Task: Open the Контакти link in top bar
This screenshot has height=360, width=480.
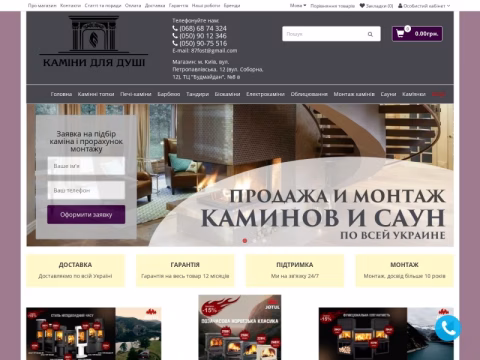Action: [x=70, y=6]
